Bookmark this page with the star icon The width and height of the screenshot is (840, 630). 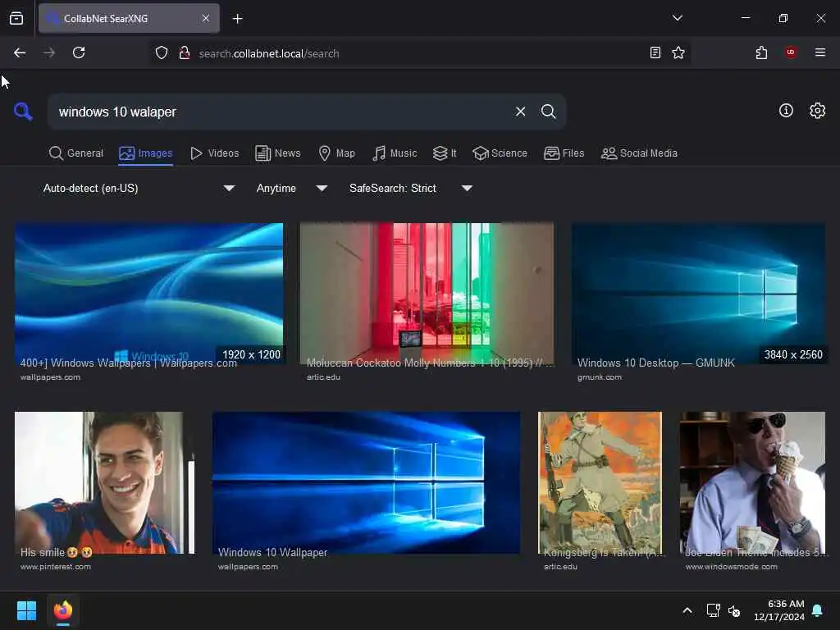pyautogui.click(x=678, y=52)
